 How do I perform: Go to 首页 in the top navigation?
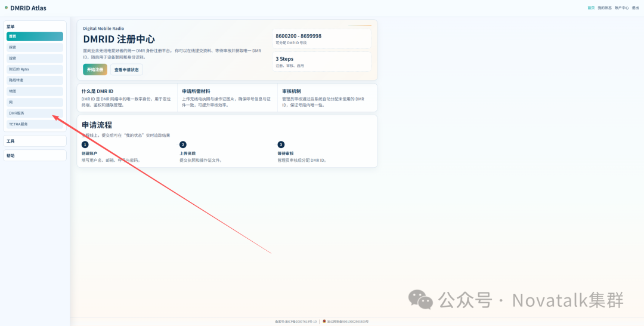591,8
